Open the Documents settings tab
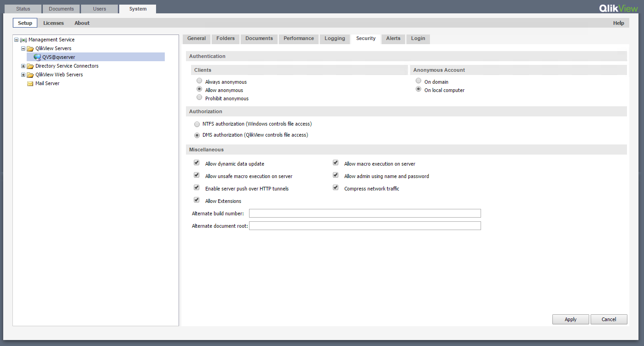Screen dimensions: 644x346 click(x=259, y=39)
